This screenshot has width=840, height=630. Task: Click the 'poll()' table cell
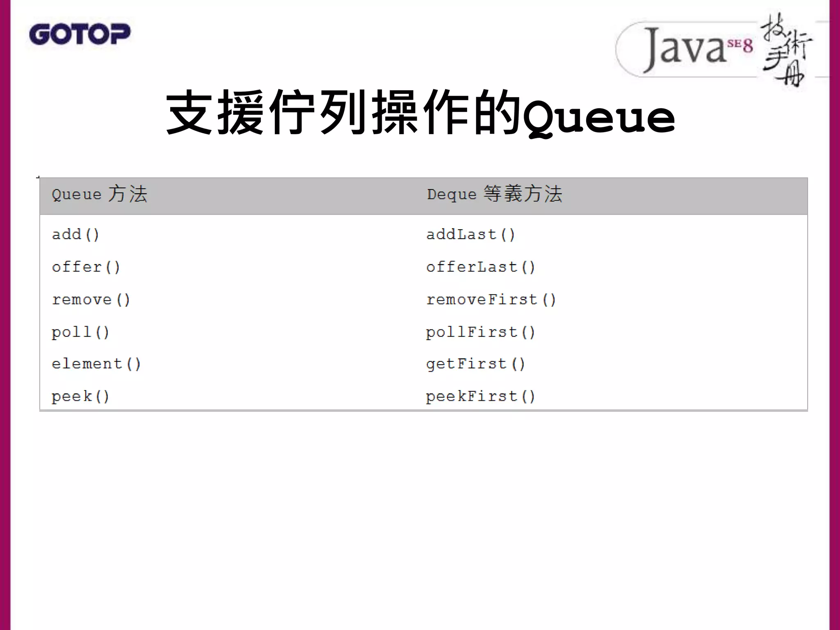tap(80, 332)
